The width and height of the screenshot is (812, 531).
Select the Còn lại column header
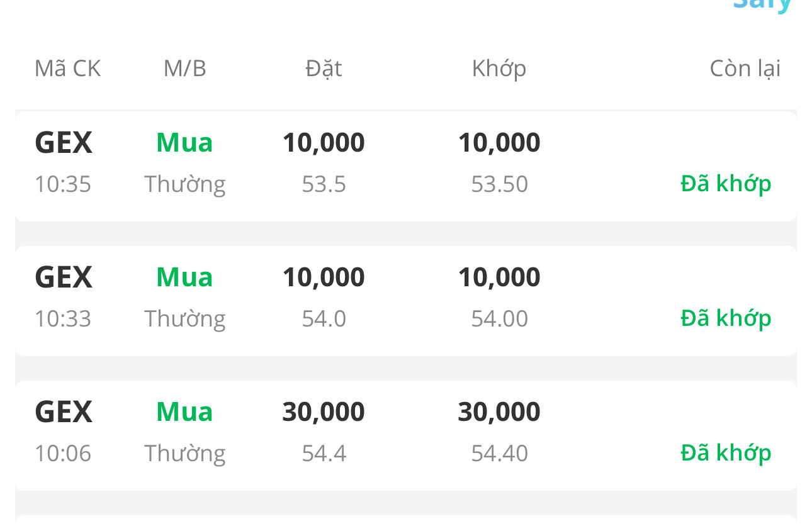(745, 68)
